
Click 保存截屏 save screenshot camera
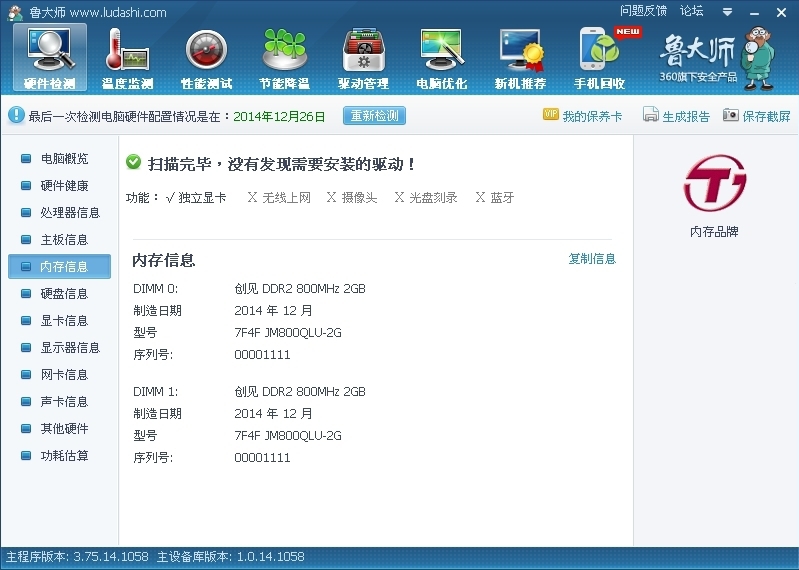coord(757,116)
